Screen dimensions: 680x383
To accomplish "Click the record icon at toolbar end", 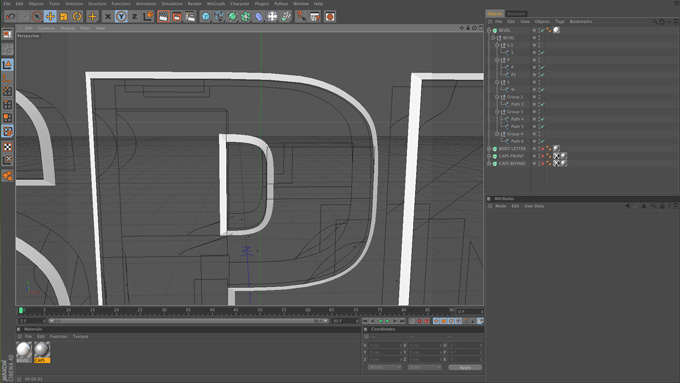I will tap(330, 16).
